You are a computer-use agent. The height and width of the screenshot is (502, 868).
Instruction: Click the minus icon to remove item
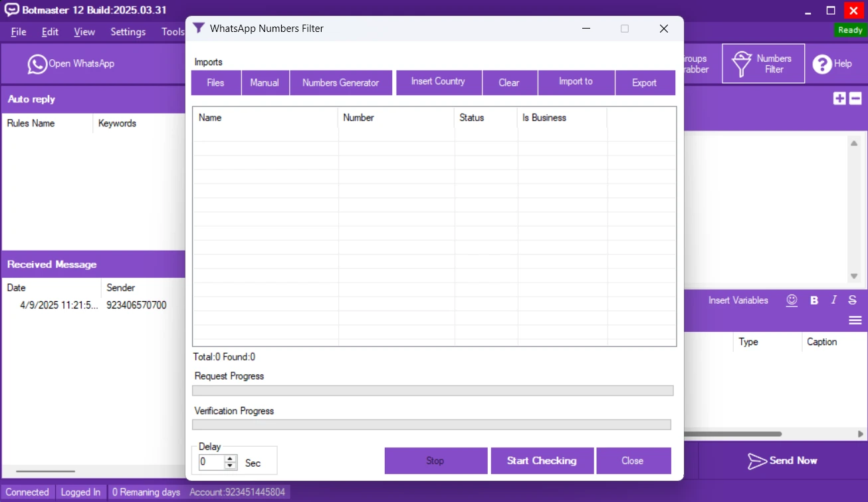pyautogui.click(x=855, y=98)
